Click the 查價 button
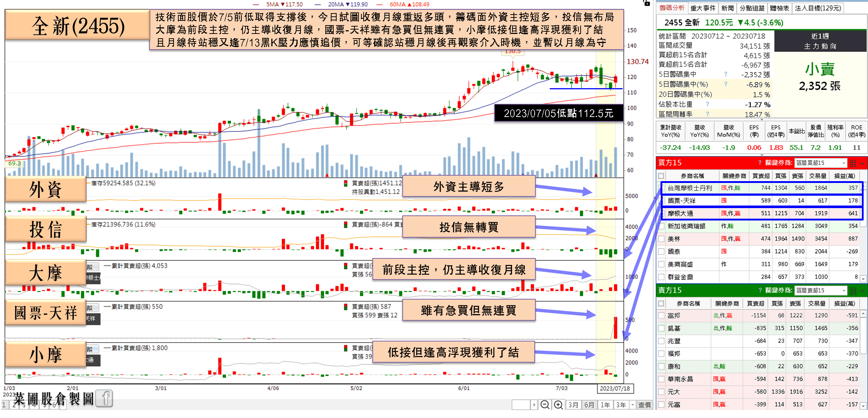The height and width of the screenshot is (418, 868). (644, 405)
